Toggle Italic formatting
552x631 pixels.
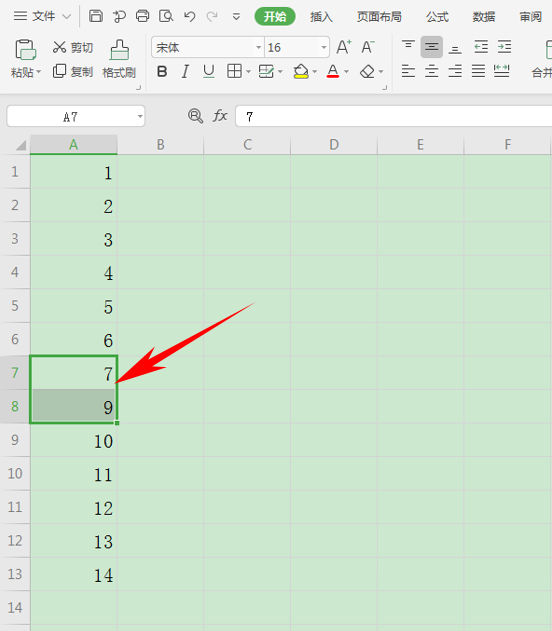185,72
